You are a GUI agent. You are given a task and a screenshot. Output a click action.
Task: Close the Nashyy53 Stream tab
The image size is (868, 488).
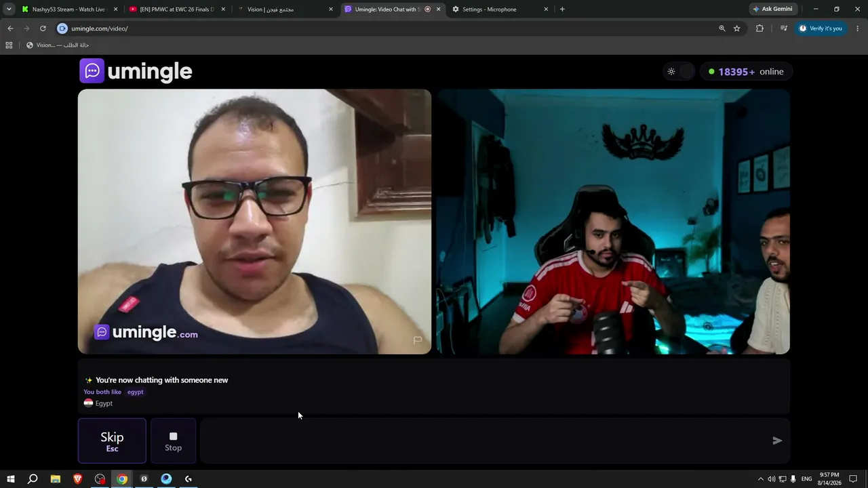(115, 9)
